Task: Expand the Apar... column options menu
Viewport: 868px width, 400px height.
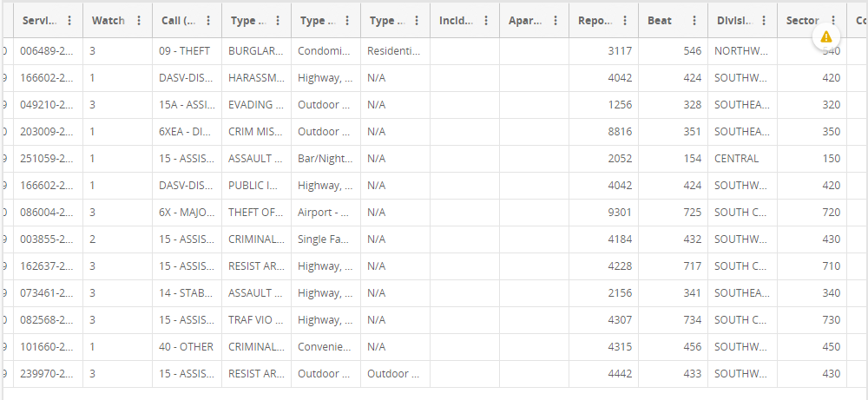Action: click(x=556, y=21)
